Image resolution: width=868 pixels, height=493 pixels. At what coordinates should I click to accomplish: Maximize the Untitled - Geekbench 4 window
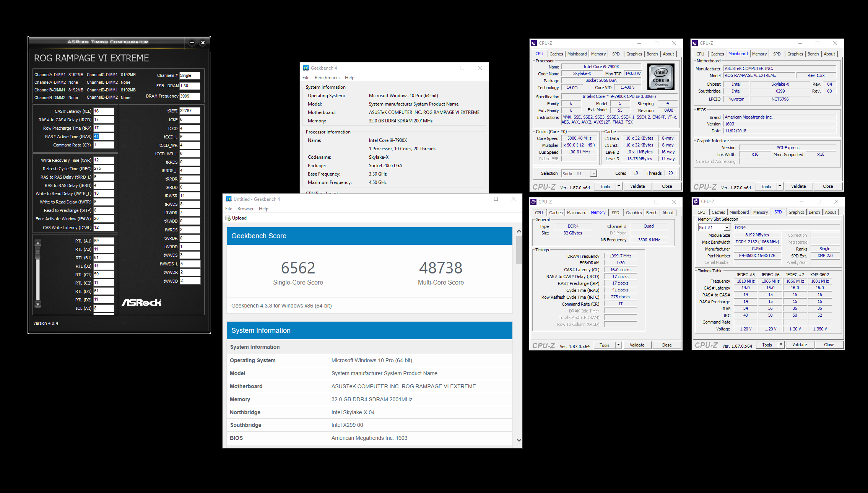click(496, 199)
